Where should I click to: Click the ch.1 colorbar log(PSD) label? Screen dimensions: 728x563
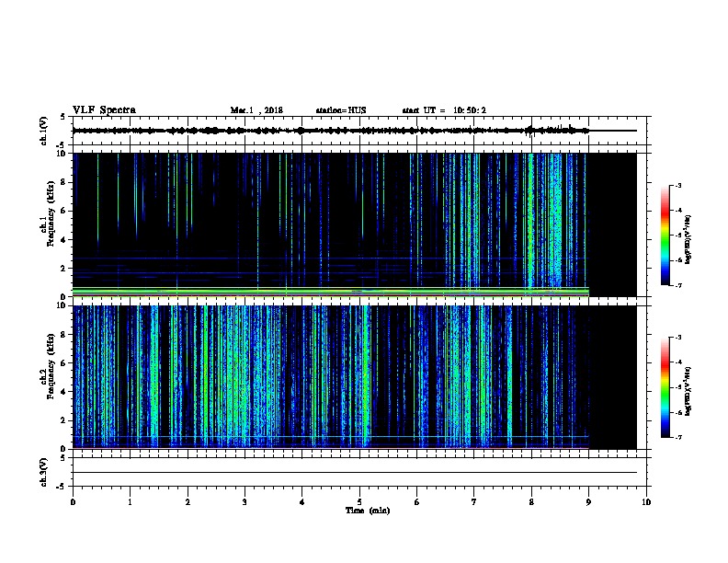[x=688, y=239]
